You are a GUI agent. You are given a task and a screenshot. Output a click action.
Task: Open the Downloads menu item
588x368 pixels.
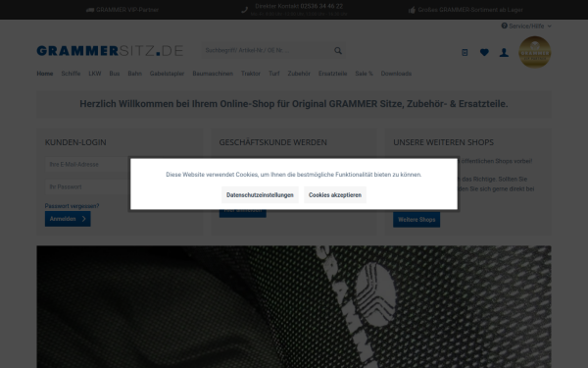396,74
